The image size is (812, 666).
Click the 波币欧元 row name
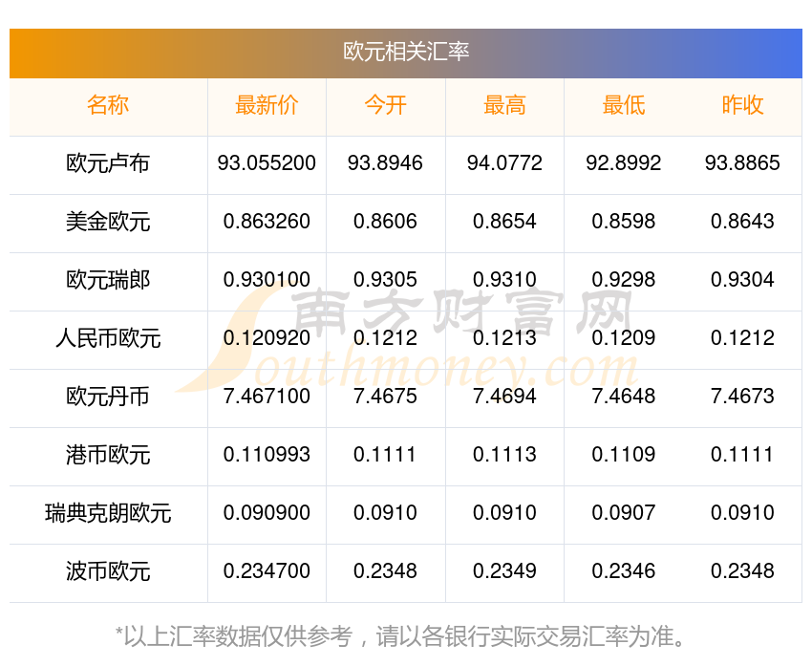point(108,571)
